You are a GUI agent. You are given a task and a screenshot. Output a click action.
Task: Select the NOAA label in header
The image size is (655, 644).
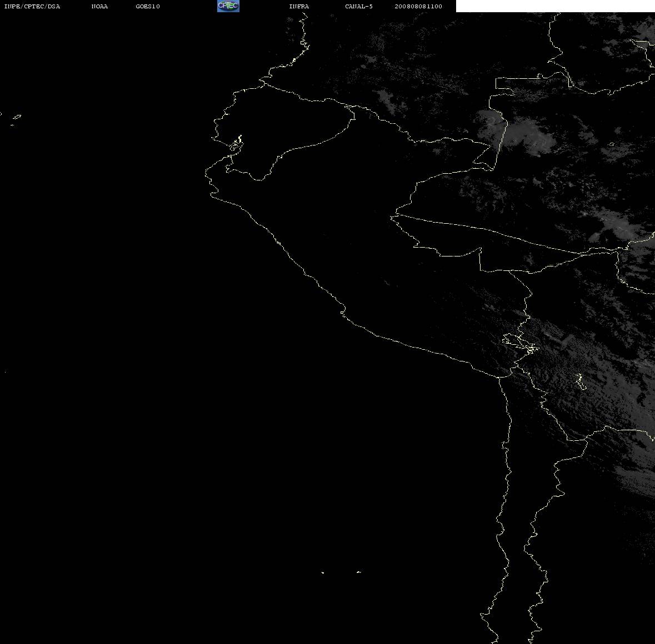[99, 6]
